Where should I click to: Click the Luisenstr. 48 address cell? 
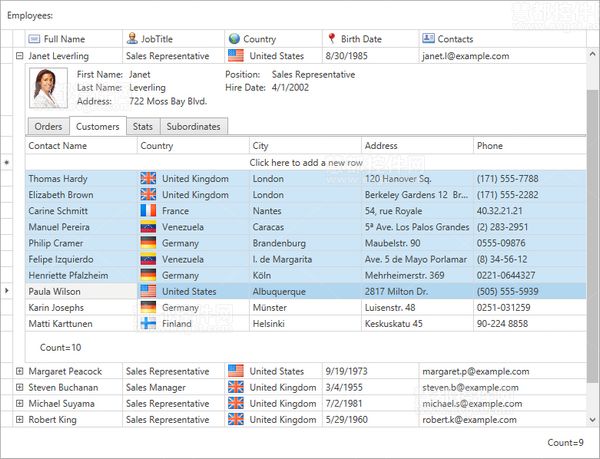pyautogui.click(x=417, y=308)
